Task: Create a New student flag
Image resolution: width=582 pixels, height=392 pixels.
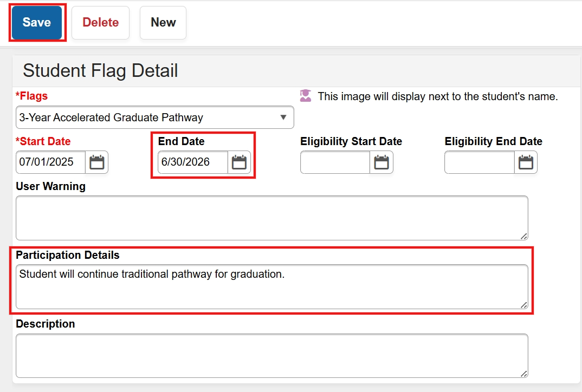Action: click(163, 22)
